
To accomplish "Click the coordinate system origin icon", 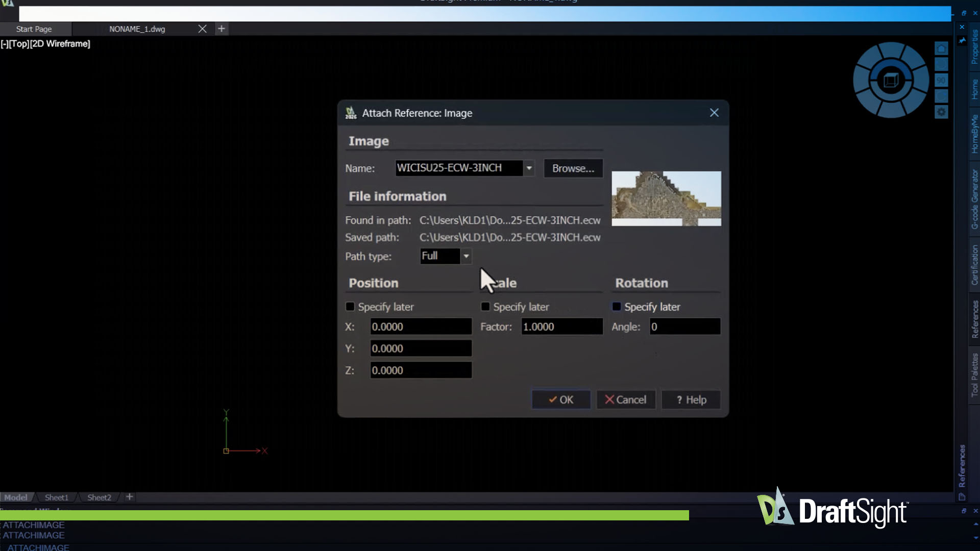I will [226, 451].
